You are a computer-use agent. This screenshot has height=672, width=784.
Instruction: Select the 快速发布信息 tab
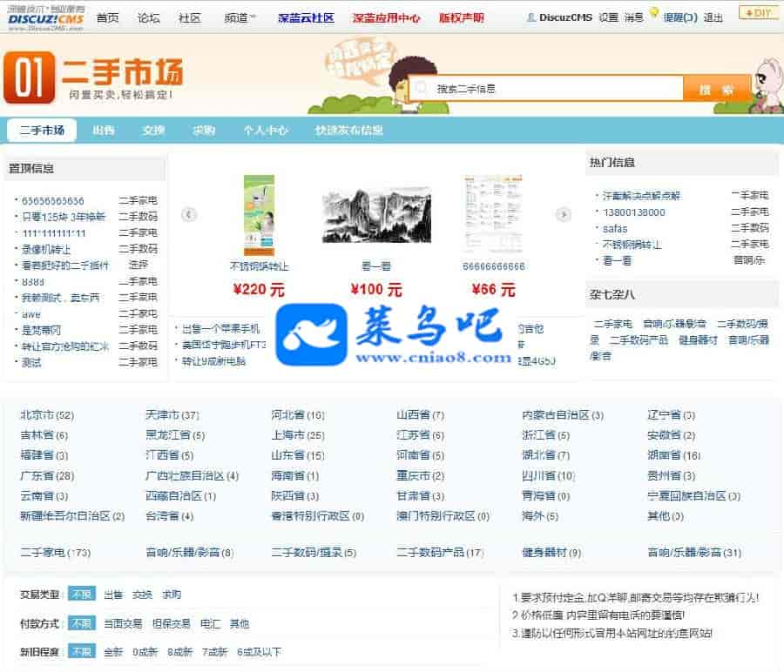(349, 131)
